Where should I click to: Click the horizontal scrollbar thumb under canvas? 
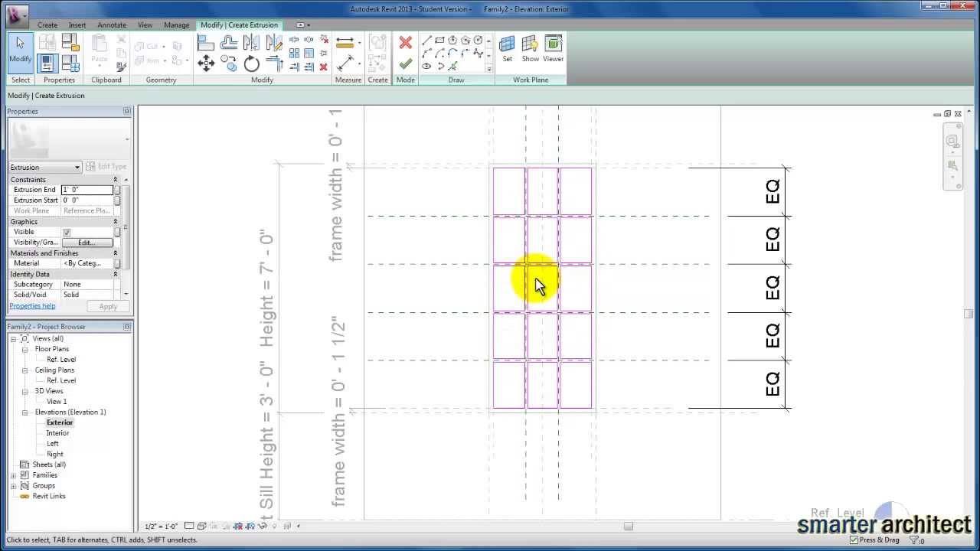tap(628, 527)
